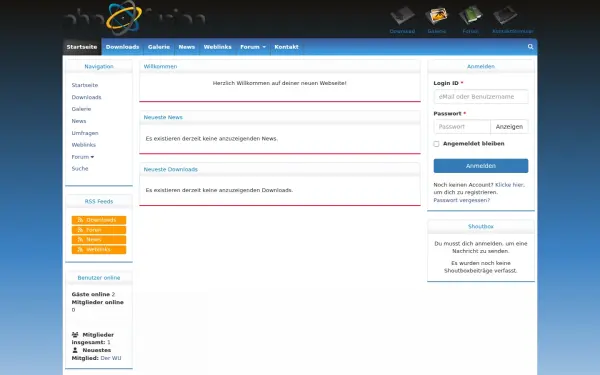The height and width of the screenshot is (375, 600).
Task: Click the message about keine anzuzeigenden News
Action: [212, 139]
